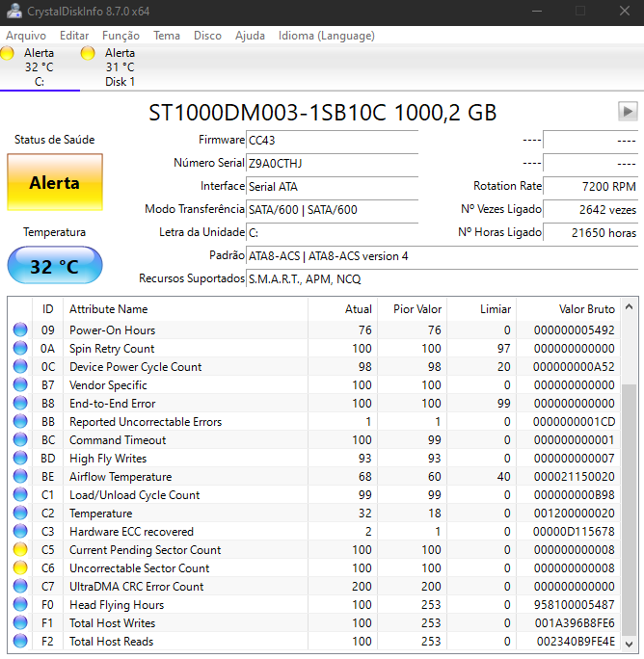Click raw value 001A396B8FE6
Screen dimensions: 644x659
(575, 622)
